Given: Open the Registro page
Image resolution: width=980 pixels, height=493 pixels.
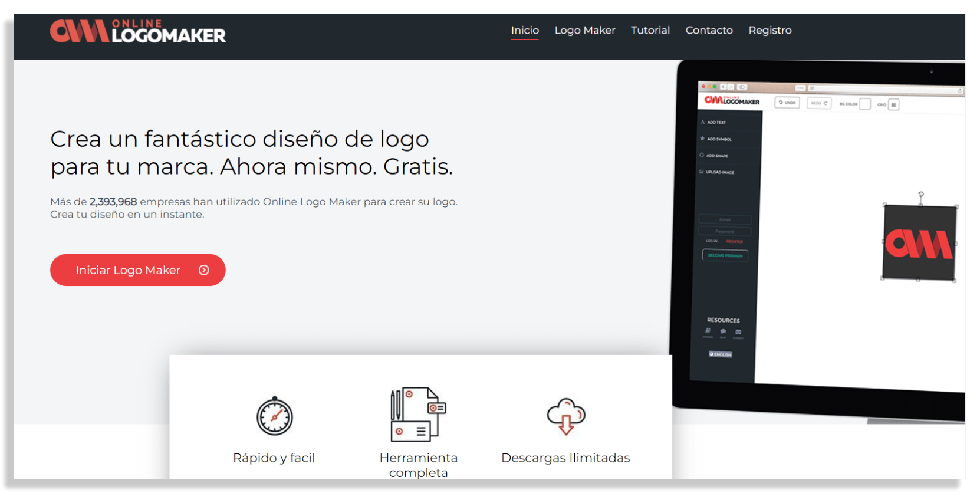Looking at the screenshot, I should 770,30.
